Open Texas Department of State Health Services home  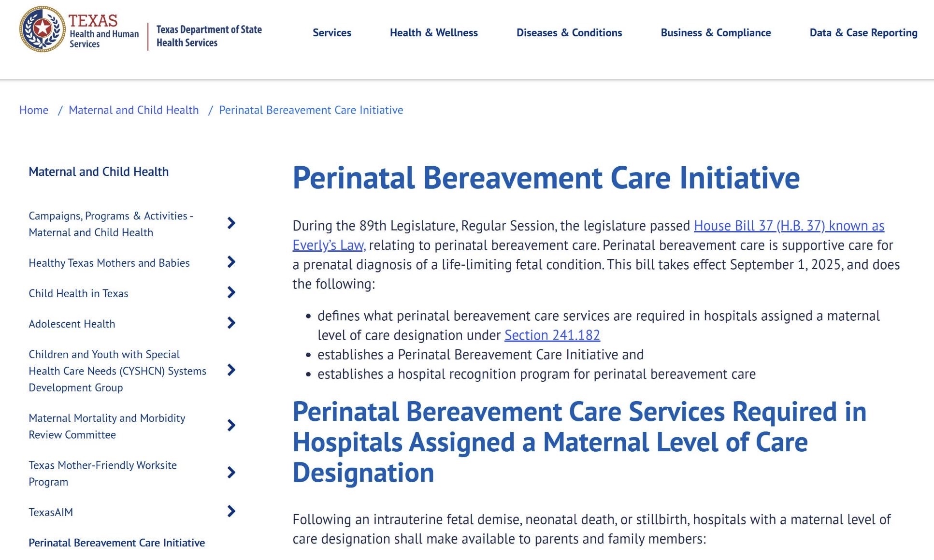tap(209, 36)
